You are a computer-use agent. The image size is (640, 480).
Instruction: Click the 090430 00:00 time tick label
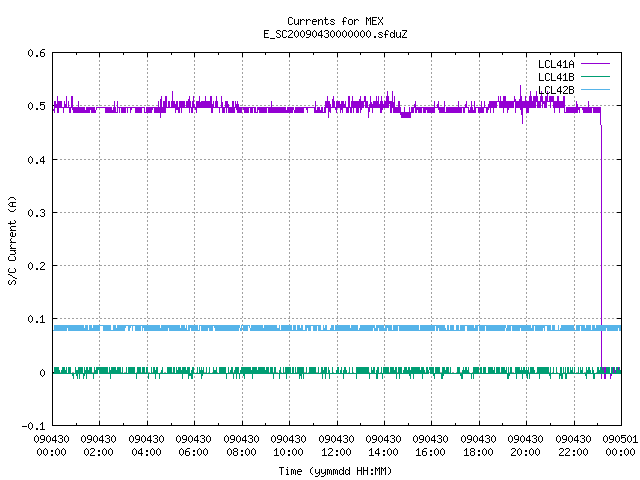(51, 446)
